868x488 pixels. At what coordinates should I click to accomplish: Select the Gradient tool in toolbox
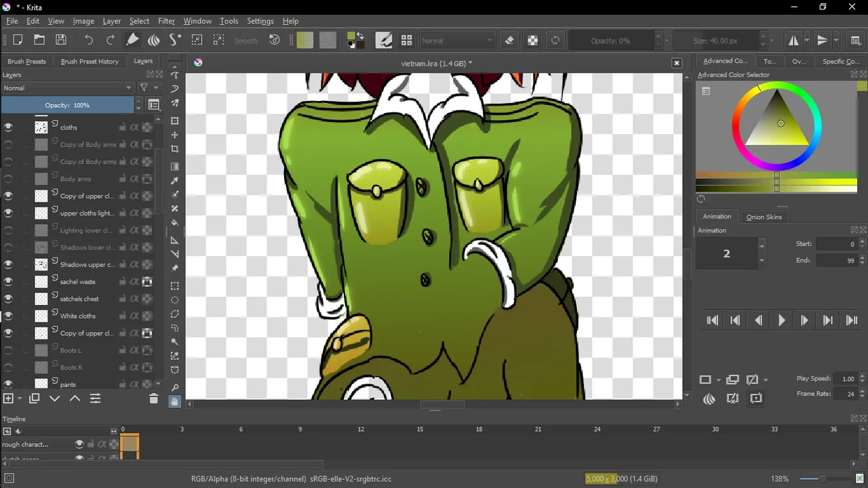tap(175, 166)
